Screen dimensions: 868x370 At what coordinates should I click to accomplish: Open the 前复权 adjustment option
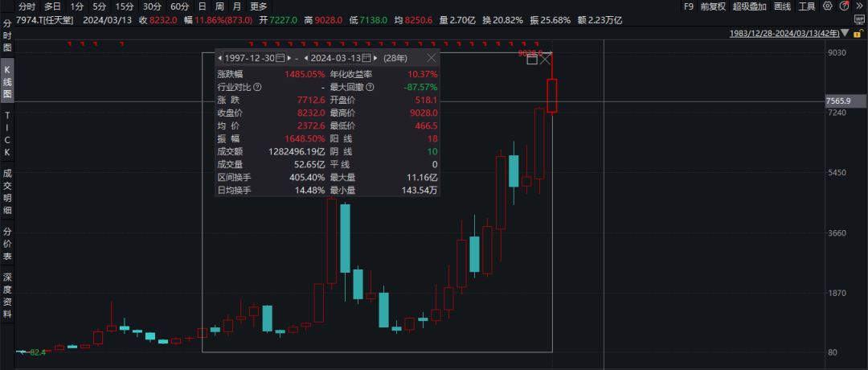click(x=713, y=6)
